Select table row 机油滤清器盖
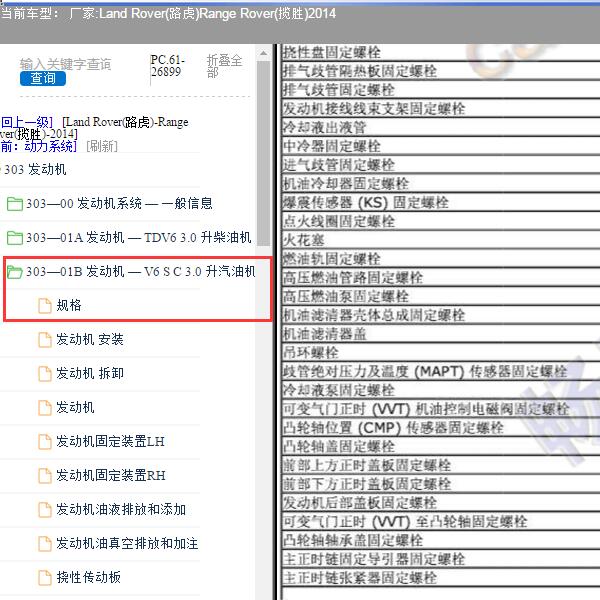Viewport: 600px width, 600px height. [440, 333]
